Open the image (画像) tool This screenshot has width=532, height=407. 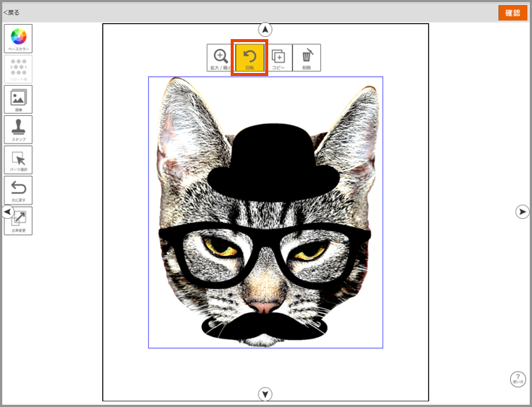coord(18,99)
